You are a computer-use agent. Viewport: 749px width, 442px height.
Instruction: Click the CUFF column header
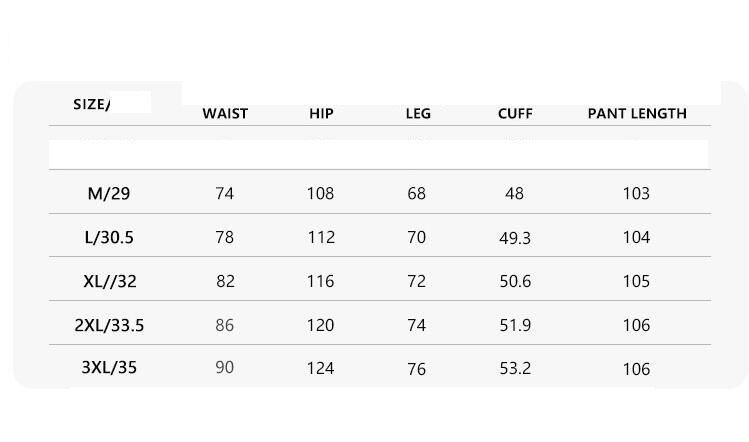coord(515,113)
